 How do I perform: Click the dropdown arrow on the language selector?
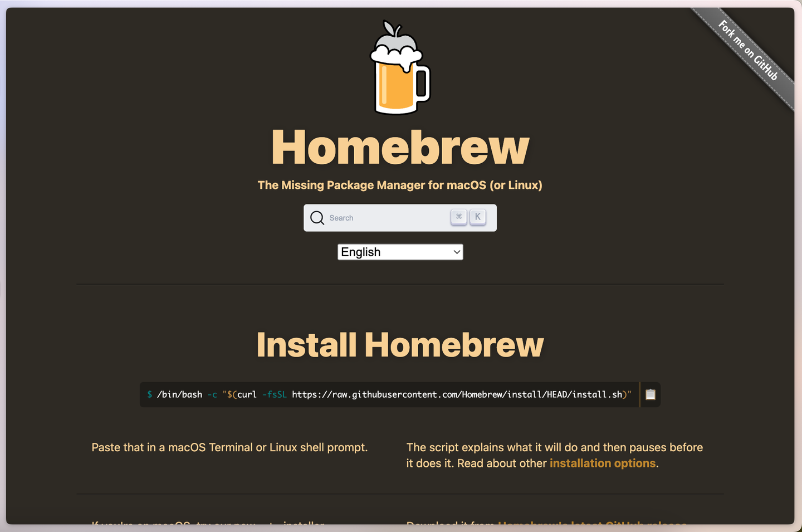point(456,252)
